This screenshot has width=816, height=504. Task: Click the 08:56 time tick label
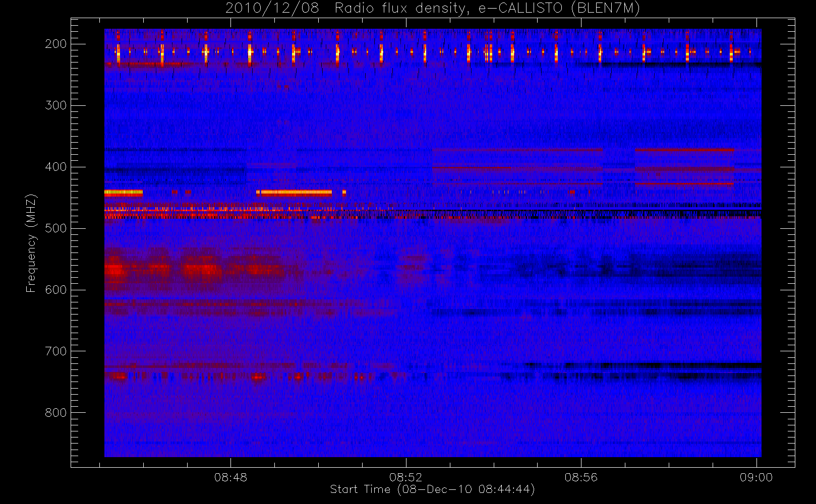(x=581, y=477)
